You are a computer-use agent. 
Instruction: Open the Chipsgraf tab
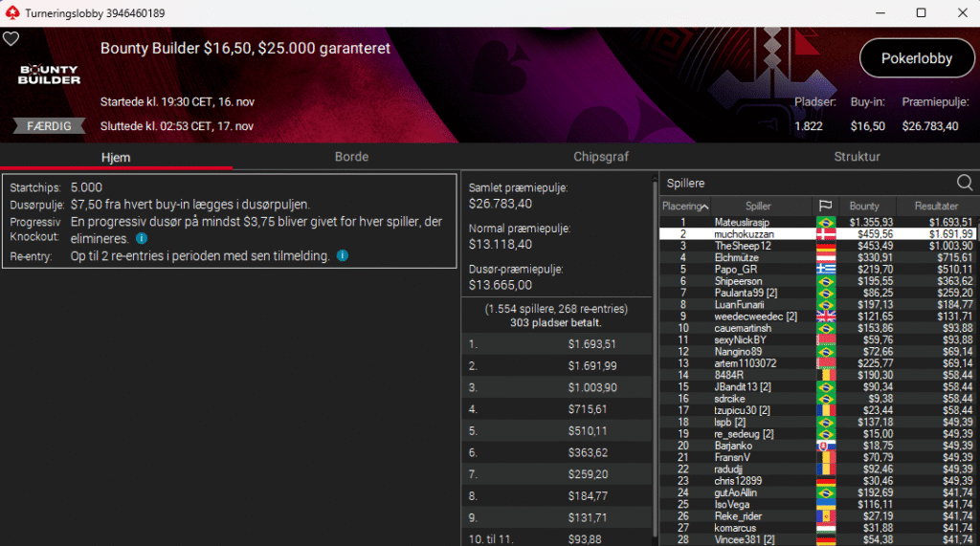(601, 157)
